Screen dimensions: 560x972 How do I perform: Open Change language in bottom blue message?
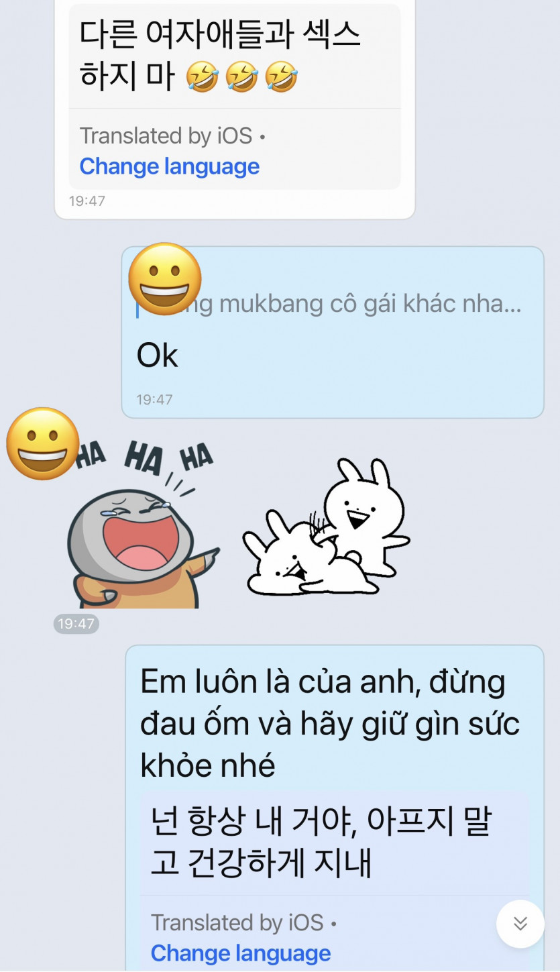[241, 953]
